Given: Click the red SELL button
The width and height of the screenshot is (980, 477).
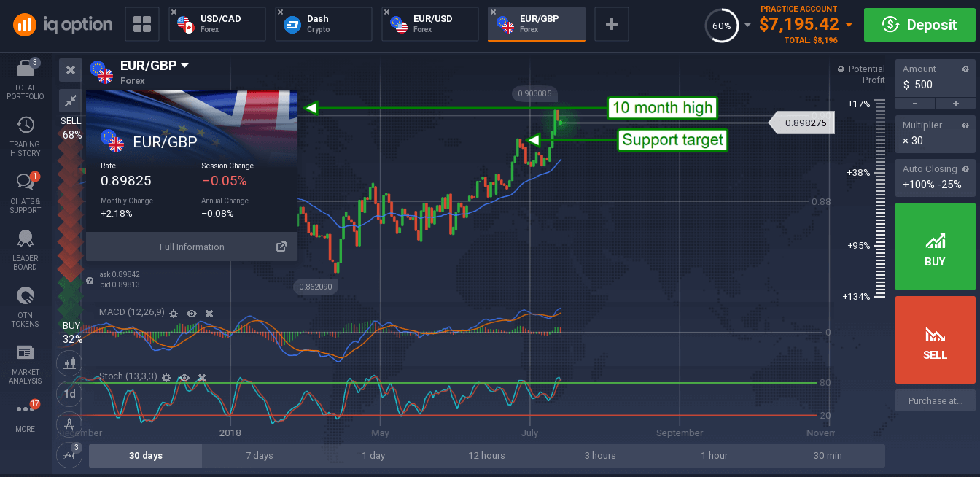Looking at the screenshot, I should coord(936,340).
